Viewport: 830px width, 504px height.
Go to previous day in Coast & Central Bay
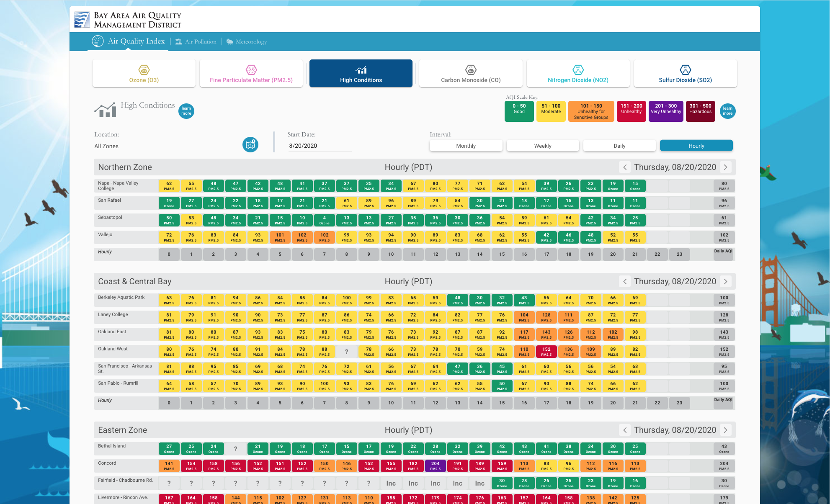pos(625,281)
